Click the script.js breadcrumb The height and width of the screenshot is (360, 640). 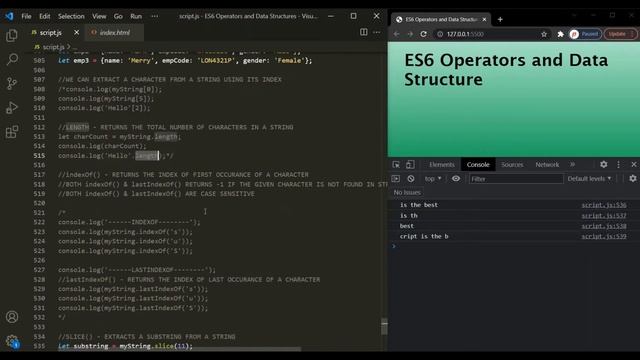click(x=53, y=47)
